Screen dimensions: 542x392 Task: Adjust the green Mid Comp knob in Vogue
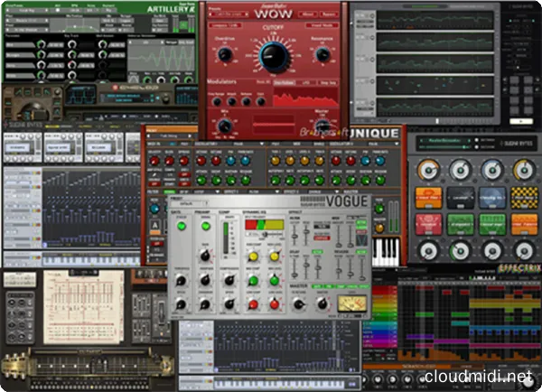tap(253, 280)
